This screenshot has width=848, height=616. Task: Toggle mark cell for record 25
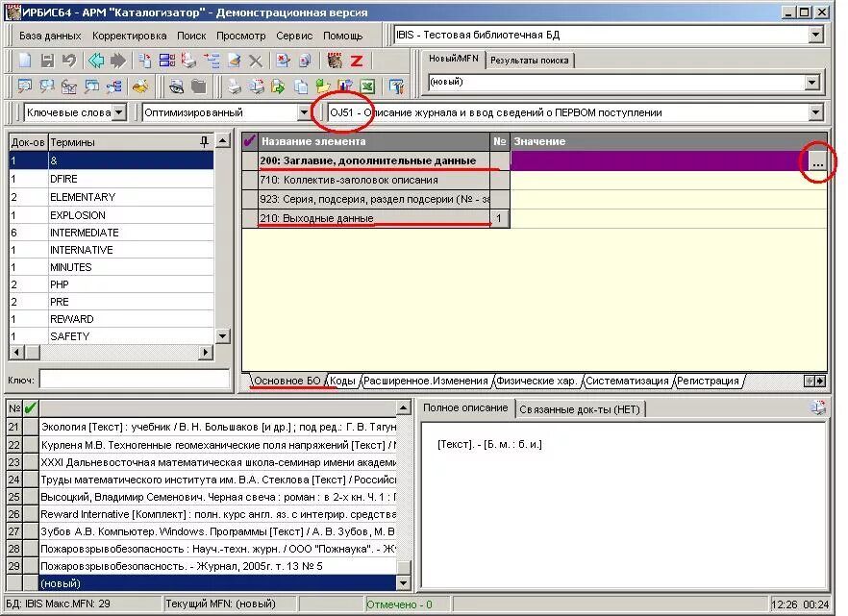pyautogui.click(x=31, y=497)
